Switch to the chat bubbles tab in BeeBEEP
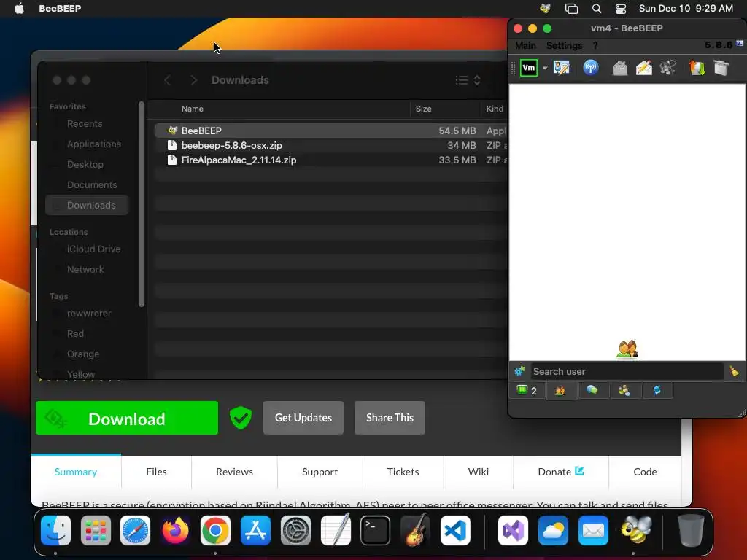This screenshot has width=747, height=560. 592,391
